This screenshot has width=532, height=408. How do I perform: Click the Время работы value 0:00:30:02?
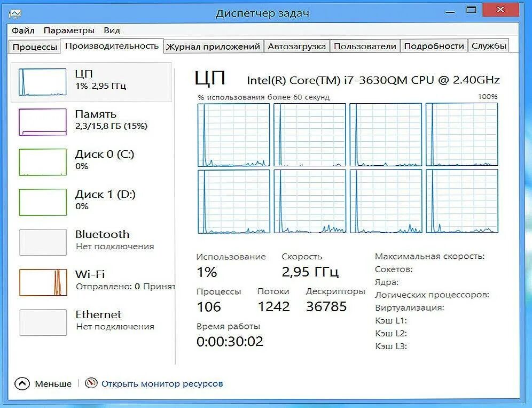click(x=230, y=342)
